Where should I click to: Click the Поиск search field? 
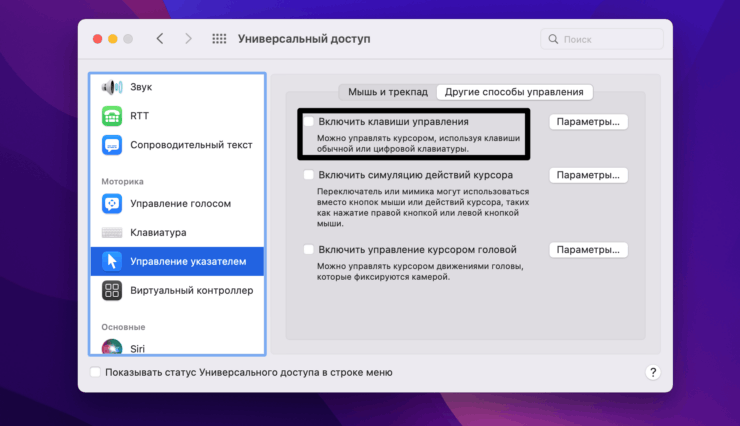tap(602, 39)
